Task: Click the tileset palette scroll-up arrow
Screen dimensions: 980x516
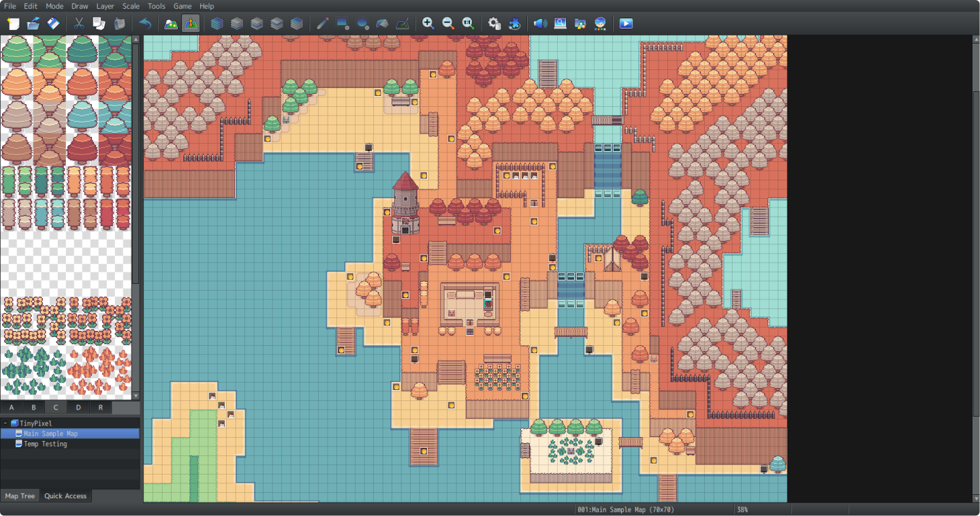Action: coord(136,39)
